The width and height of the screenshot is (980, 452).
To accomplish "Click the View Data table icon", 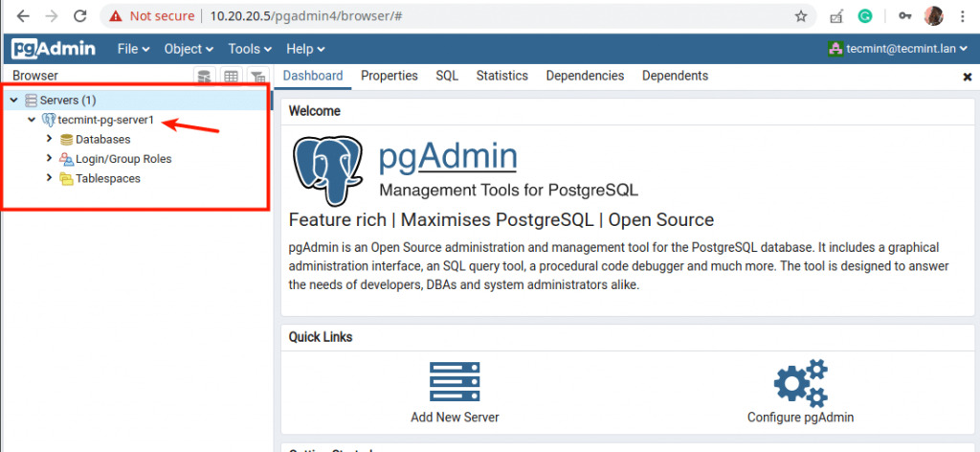I will [x=232, y=77].
